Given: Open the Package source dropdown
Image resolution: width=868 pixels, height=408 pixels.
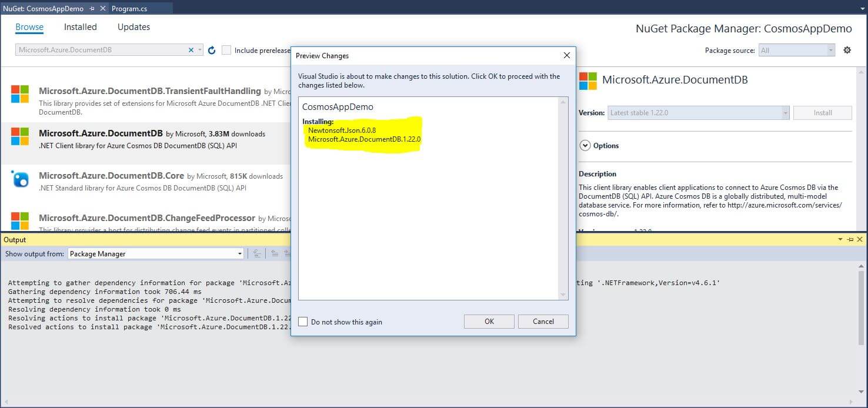Looking at the screenshot, I should point(796,50).
